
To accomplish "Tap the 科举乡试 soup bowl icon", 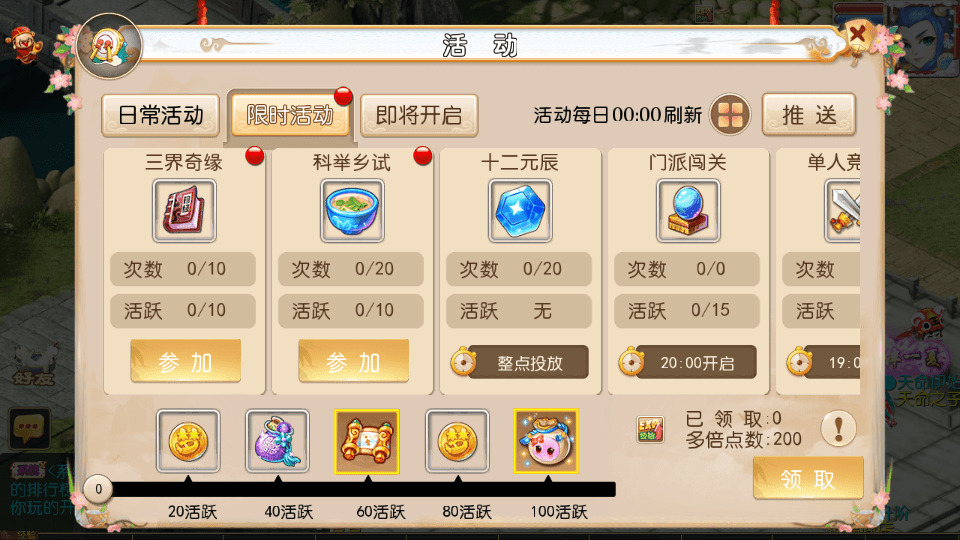I will [x=352, y=211].
